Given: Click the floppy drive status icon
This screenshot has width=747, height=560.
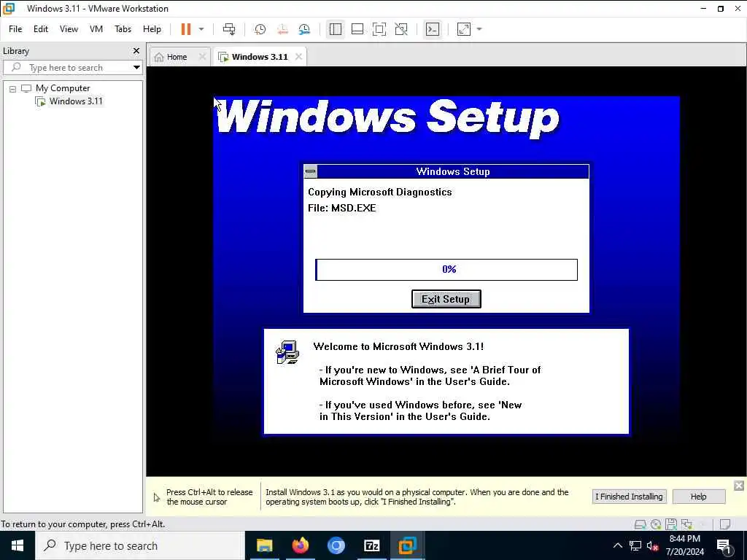Looking at the screenshot, I should click(x=671, y=524).
